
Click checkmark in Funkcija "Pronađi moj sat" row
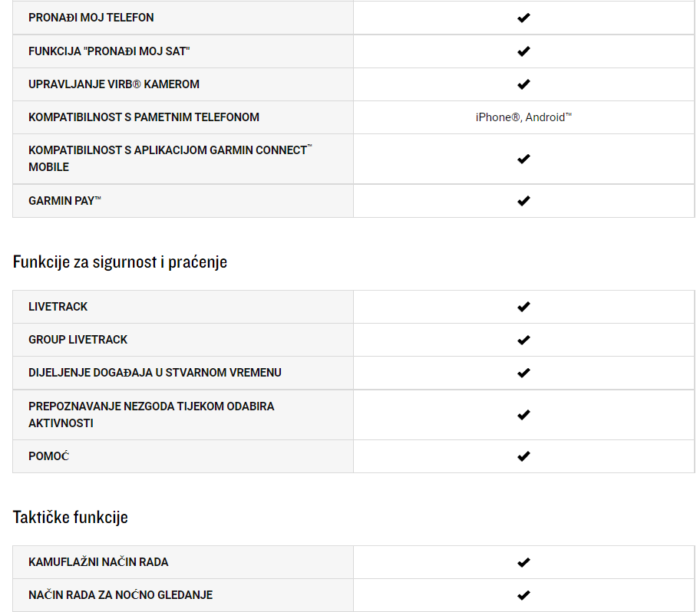click(x=523, y=51)
